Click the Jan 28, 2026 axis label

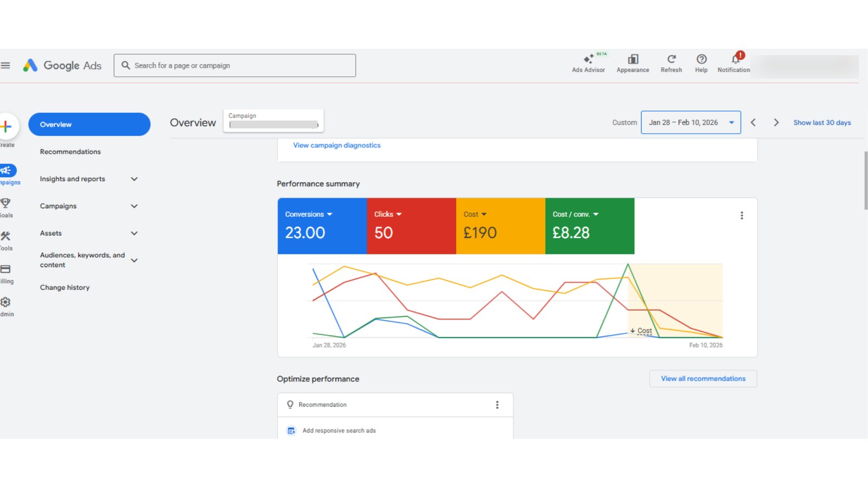(329, 345)
